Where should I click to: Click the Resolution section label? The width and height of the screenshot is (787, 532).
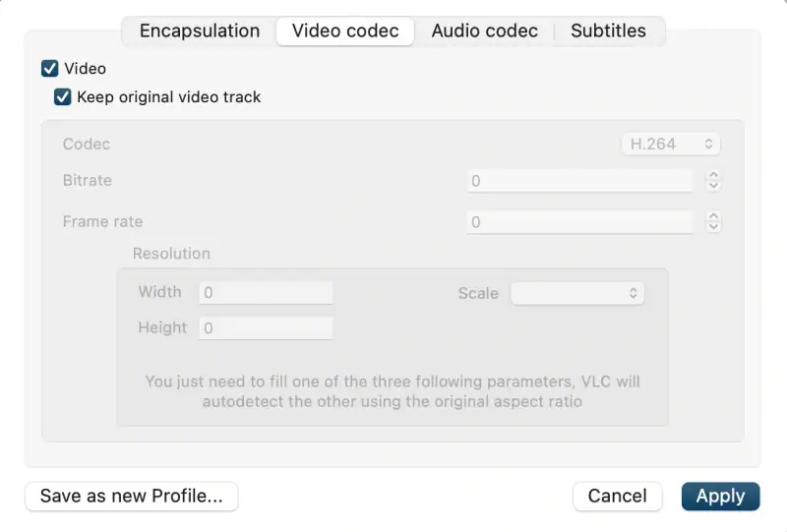(x=171, y=254)
